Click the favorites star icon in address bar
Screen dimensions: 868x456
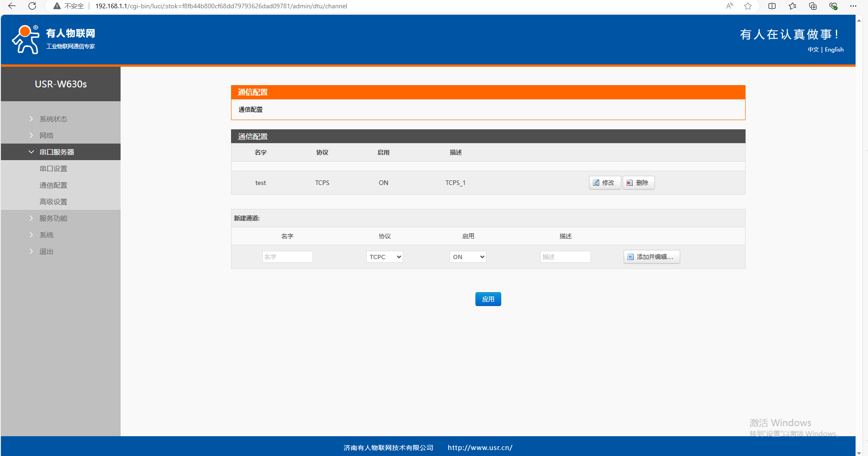pos(748,6)
